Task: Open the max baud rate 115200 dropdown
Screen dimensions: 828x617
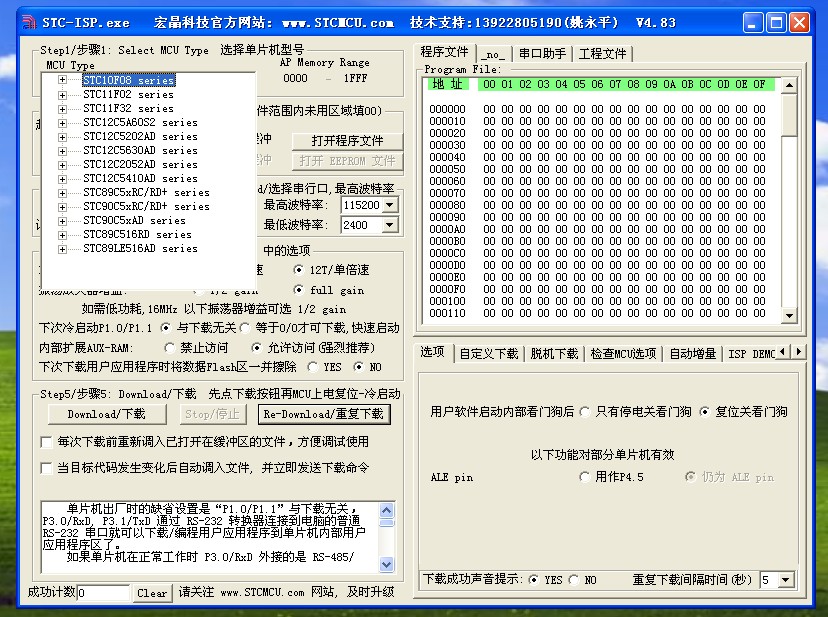Action: [390, 205]
